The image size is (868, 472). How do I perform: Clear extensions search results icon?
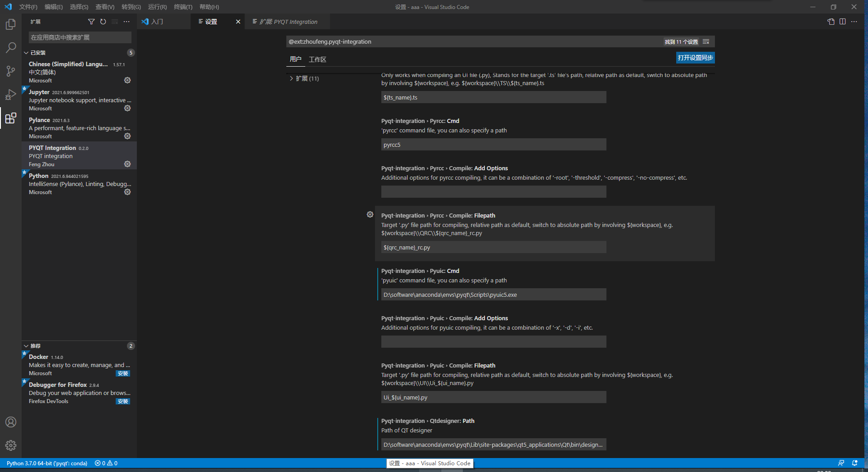point(115,22)
